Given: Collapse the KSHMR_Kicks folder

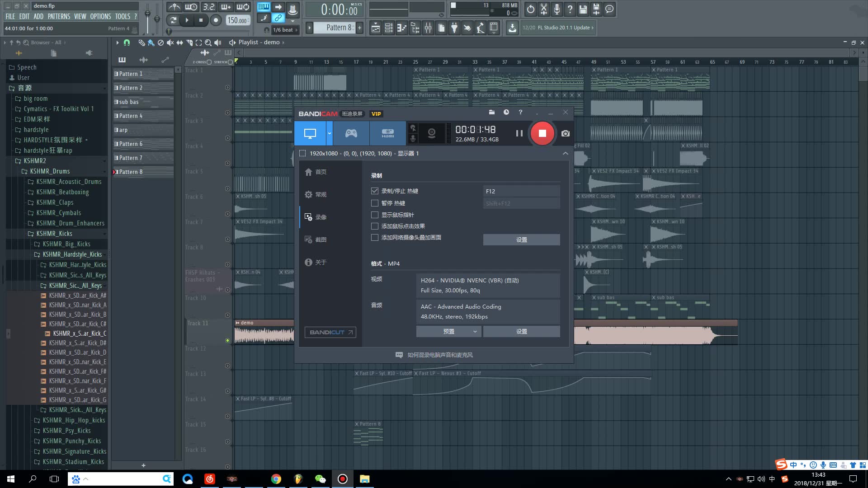Looking at the screenshot, I should point(54,234).
